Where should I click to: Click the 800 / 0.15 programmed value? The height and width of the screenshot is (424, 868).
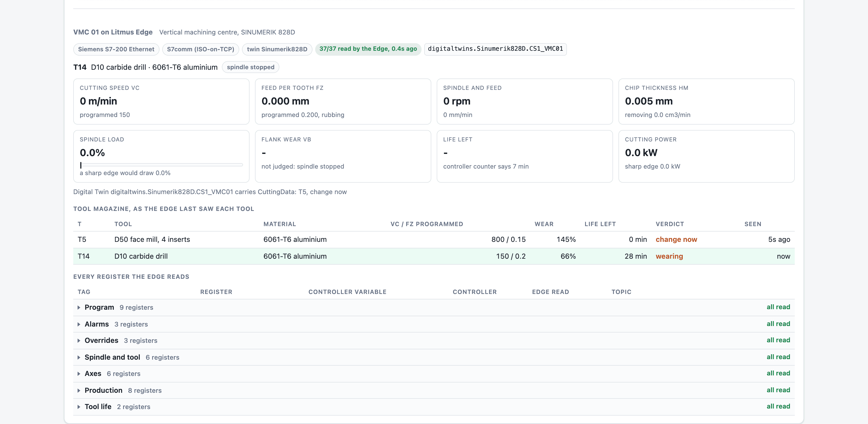(508, 239)
